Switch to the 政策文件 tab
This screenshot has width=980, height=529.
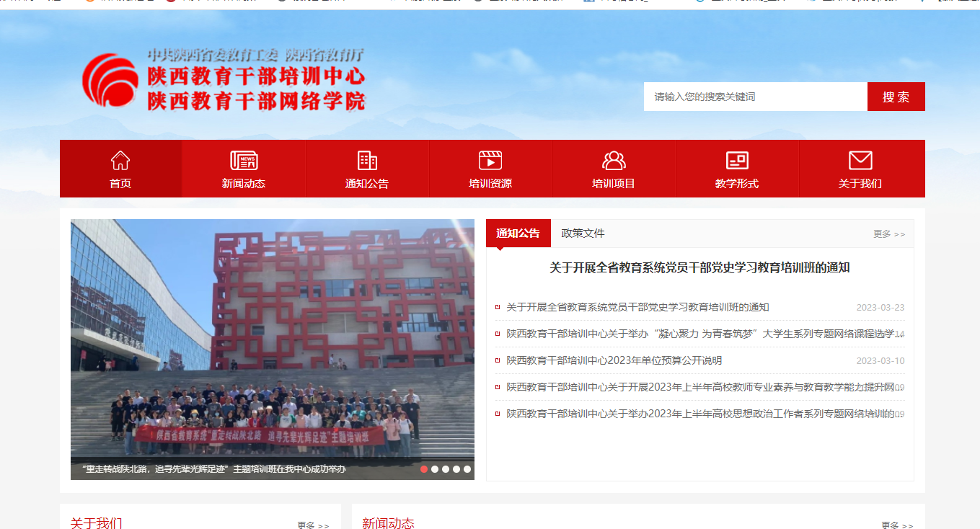coord(584,233)
